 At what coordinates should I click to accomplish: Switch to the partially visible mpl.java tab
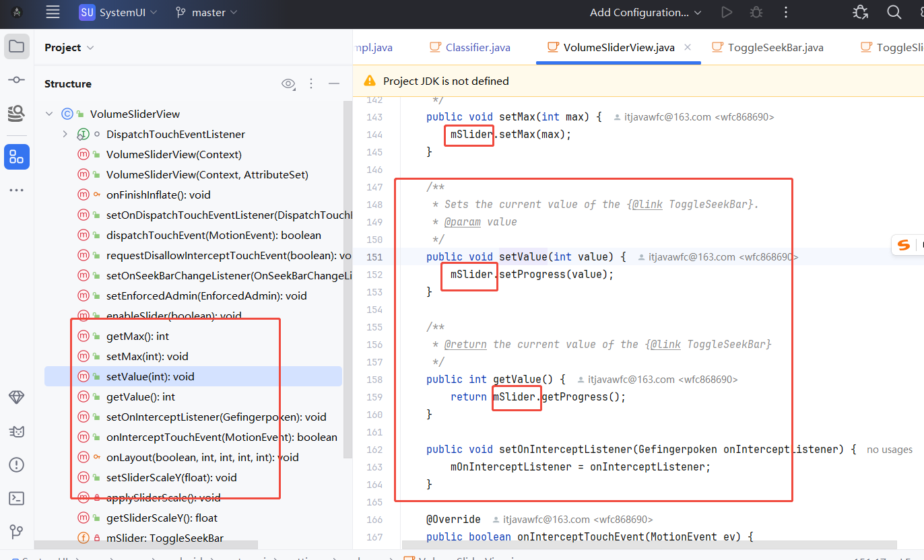point(374,47)
